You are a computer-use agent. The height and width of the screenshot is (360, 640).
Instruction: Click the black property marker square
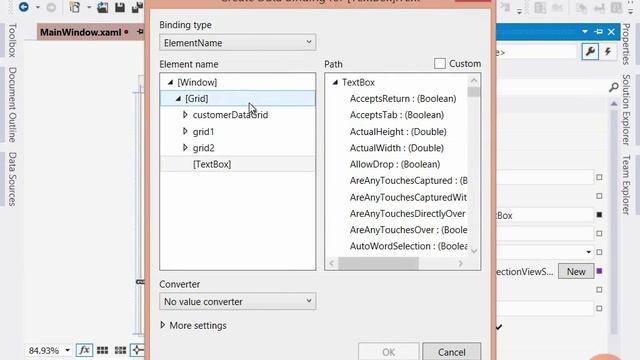pyautogui.click(x=599, y=214)
